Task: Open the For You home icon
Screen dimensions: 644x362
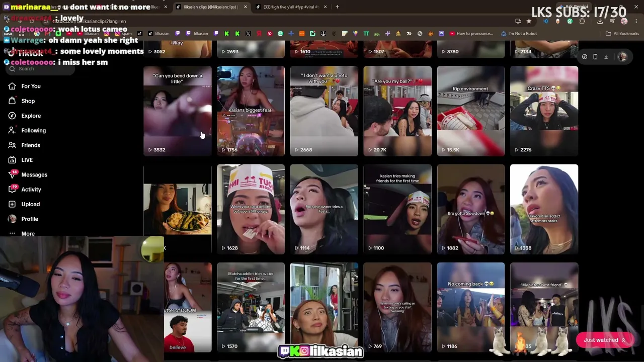Action: (x=12, y=86)
